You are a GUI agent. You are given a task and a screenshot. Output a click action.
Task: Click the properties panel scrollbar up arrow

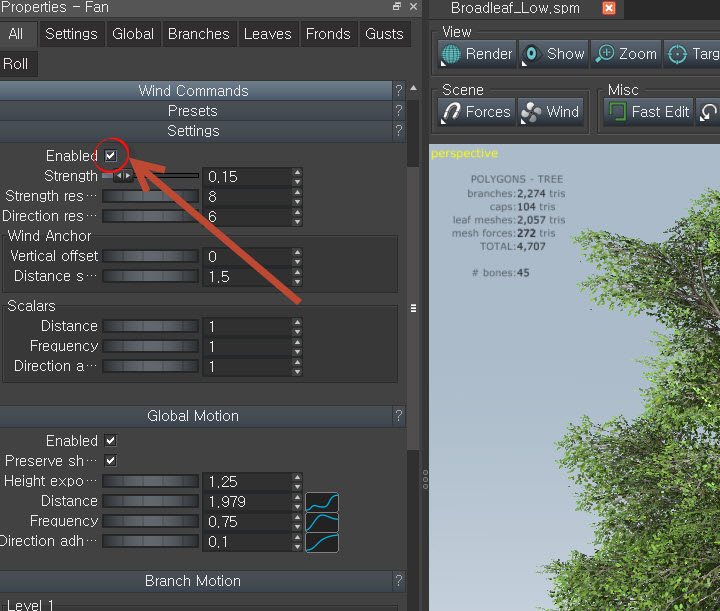tap(413, 88)
